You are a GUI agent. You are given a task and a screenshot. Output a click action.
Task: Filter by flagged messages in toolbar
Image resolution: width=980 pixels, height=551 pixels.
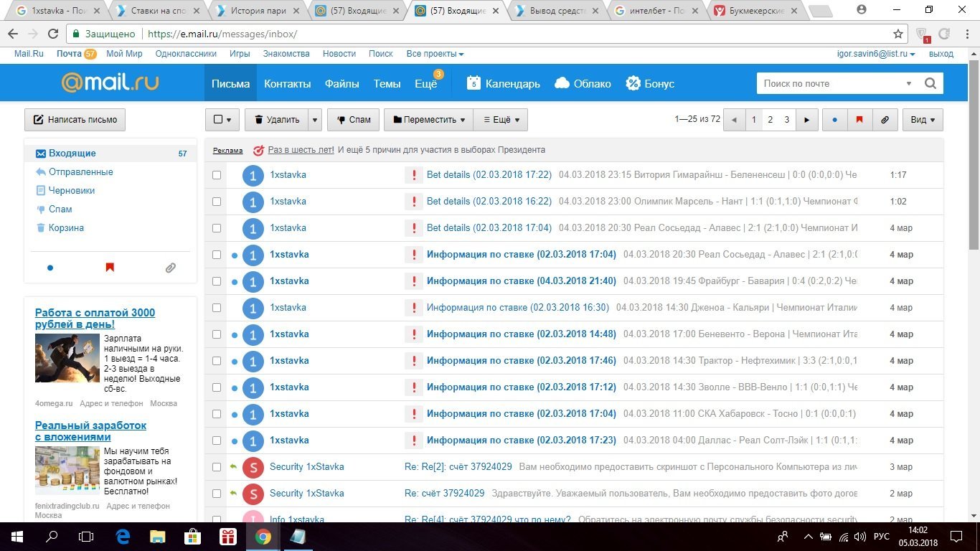(x=859, y=120)
